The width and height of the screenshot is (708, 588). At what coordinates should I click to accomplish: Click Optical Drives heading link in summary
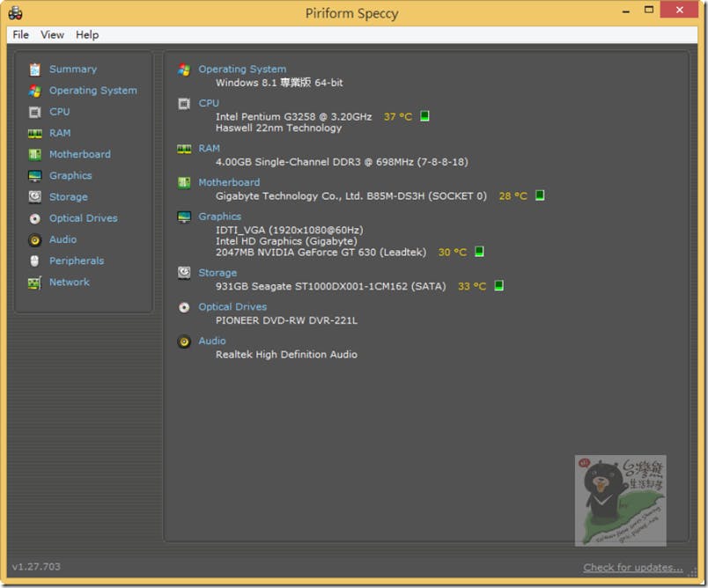click(x=232, y=307)
